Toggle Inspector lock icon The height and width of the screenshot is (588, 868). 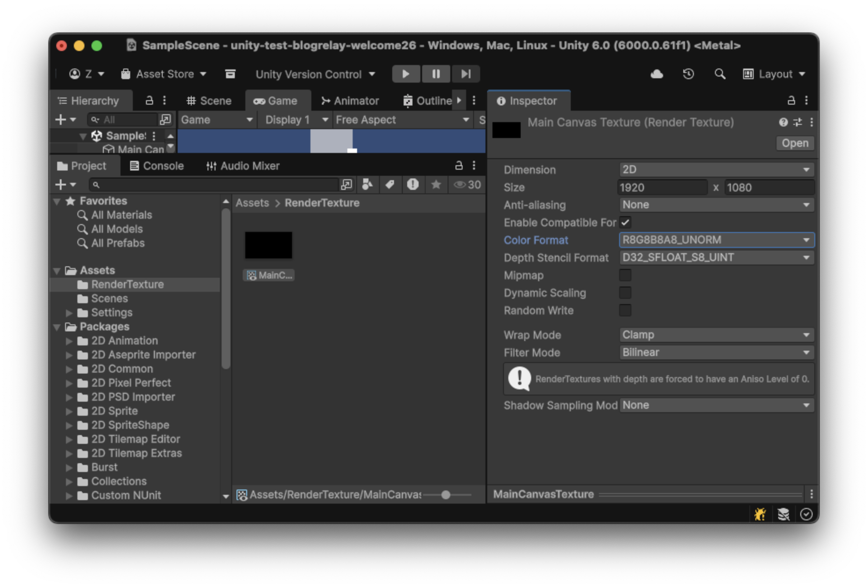(x=791, y=101)
